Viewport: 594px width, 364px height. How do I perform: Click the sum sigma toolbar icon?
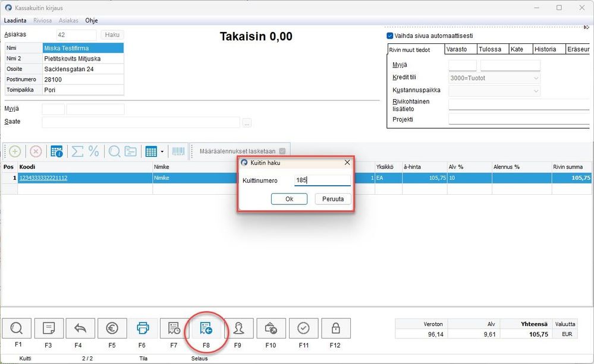pyautogui.click(x=77, y=152)
